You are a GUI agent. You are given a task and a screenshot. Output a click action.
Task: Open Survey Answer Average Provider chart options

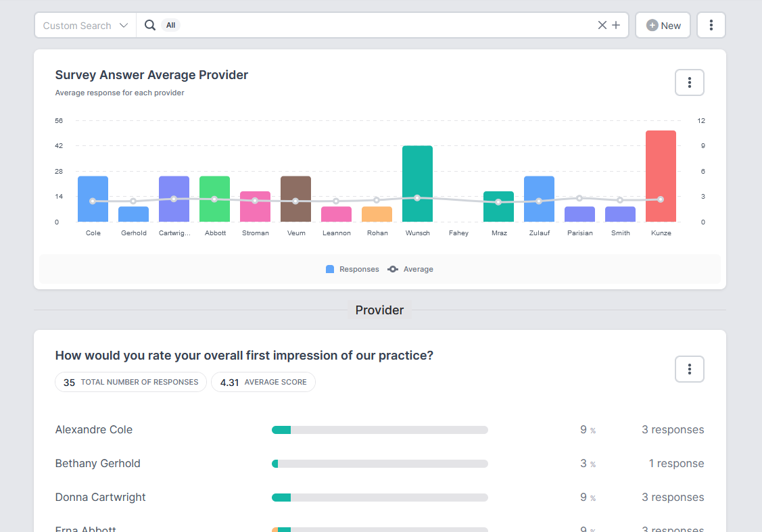(x=689, y=82)
